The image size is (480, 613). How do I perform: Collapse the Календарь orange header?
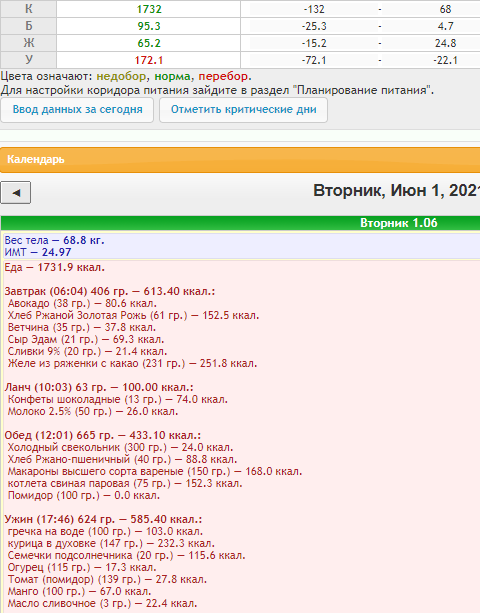(x=240, y=160)
